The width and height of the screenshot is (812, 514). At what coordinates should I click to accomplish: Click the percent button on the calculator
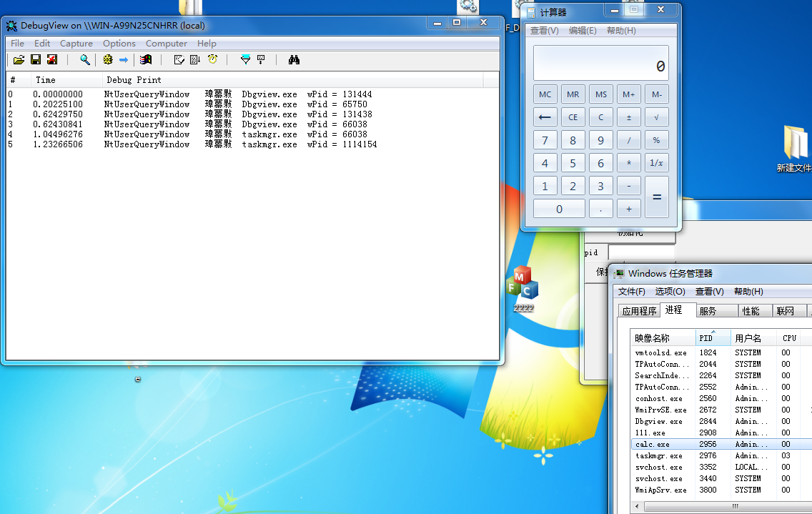coord(657,140)
